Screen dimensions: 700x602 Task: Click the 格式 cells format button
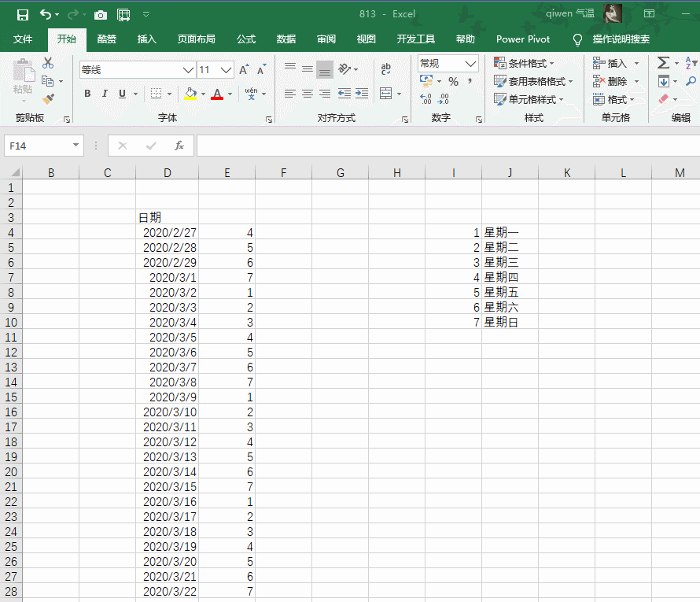613,99
